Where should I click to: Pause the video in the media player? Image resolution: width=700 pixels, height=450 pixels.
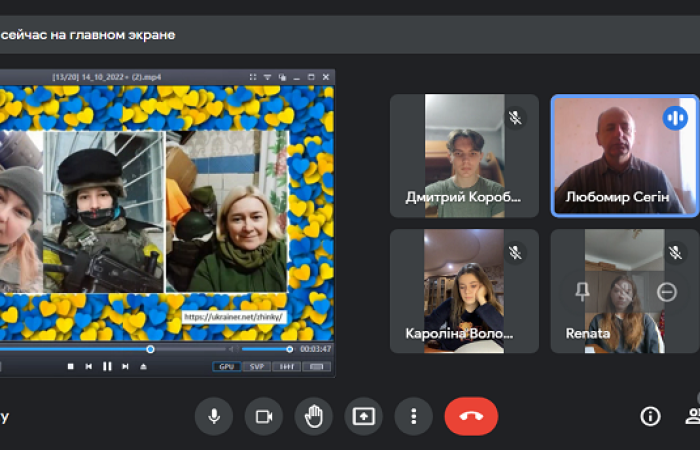tap(106, 367)
